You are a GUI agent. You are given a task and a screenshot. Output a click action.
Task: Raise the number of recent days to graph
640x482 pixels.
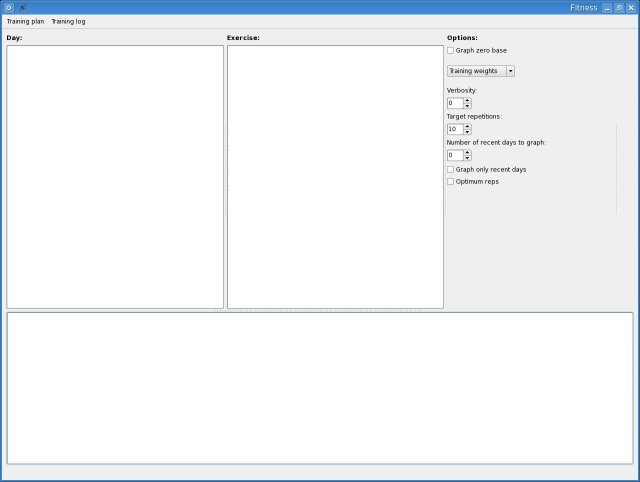[467, 152]
